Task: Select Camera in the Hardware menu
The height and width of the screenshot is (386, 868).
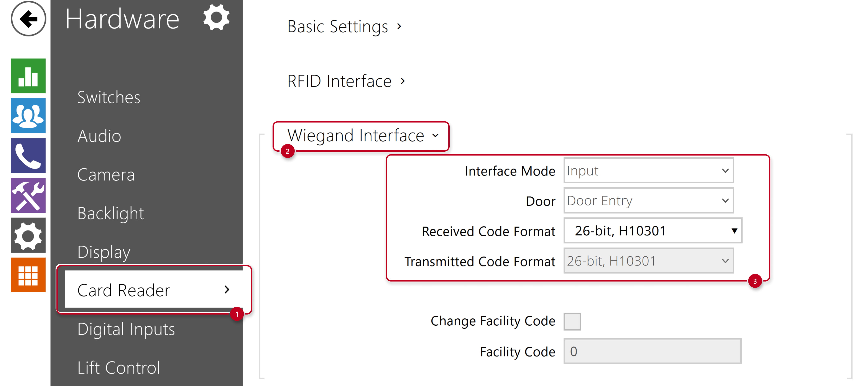Action: pyautogui.click(x=106, y=174)
